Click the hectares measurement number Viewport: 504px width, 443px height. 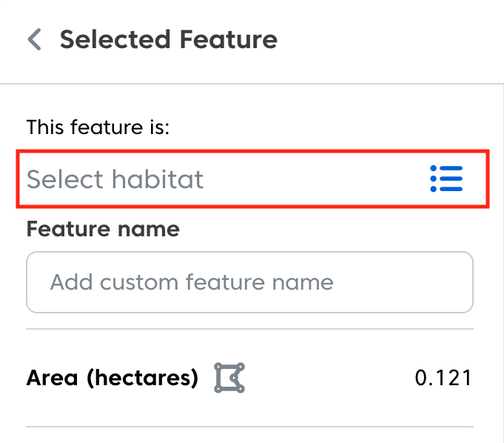pos(443,379)
